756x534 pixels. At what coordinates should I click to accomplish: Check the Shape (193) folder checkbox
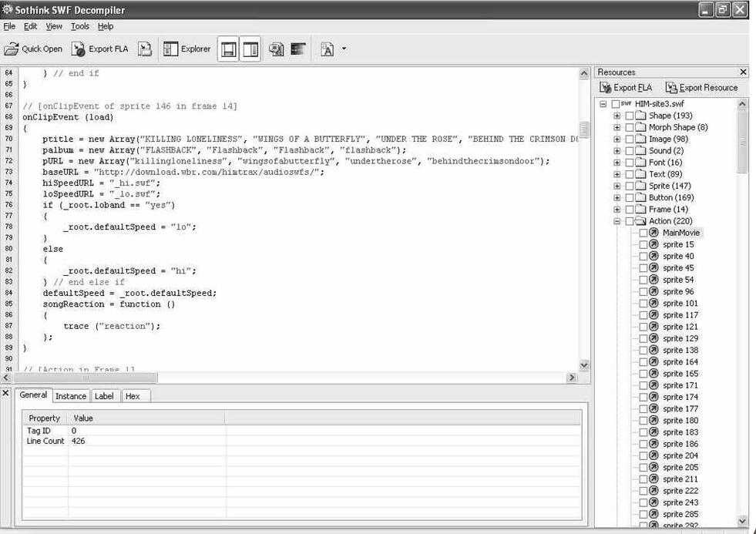pos(630,116)
